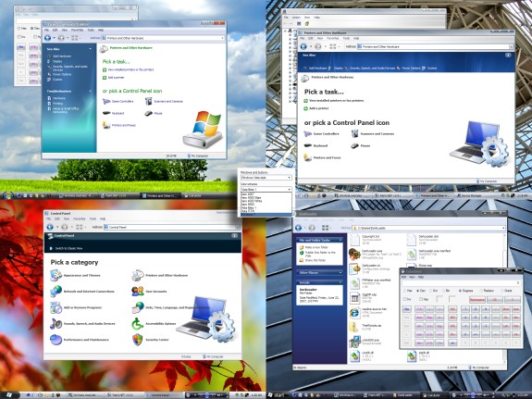Open User Accounts category icon
Viewport: 532px width, 399px height.
[x=138, y=291]
